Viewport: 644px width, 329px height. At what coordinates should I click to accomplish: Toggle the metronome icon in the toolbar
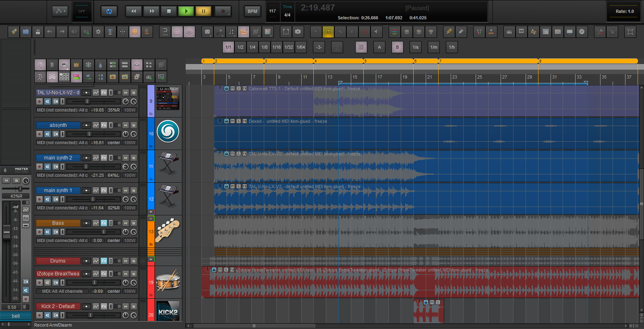pyautogui.click(x=147, y=32)
